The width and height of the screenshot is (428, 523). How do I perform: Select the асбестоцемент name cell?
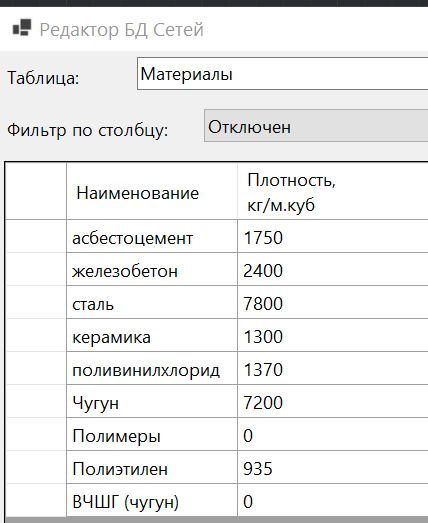(152, 236)
